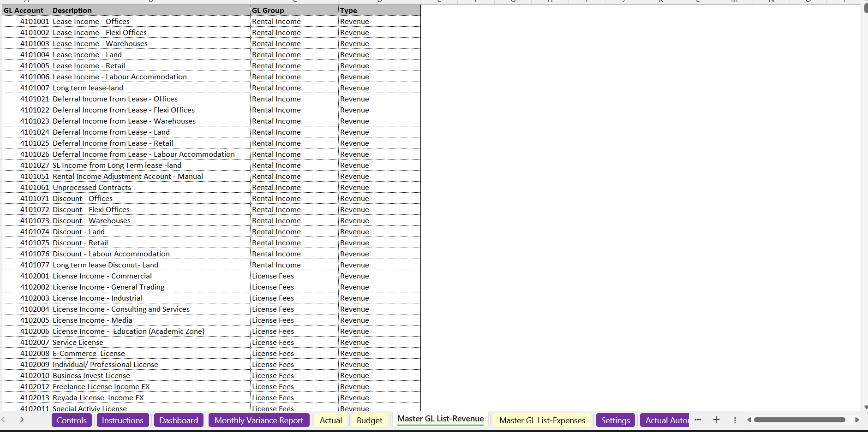This screenshot has height=432, width=868.
Task: Open the vertical dots sheet options menu
Action: (735, 420)
